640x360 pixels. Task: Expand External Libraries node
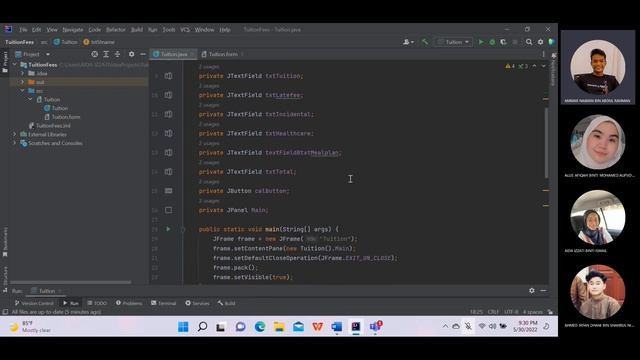14,134
